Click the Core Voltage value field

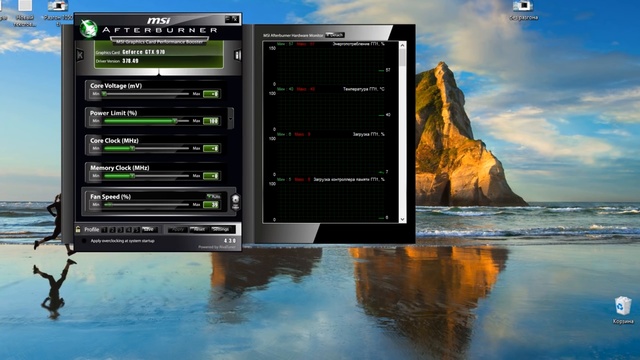coord(211,94)
